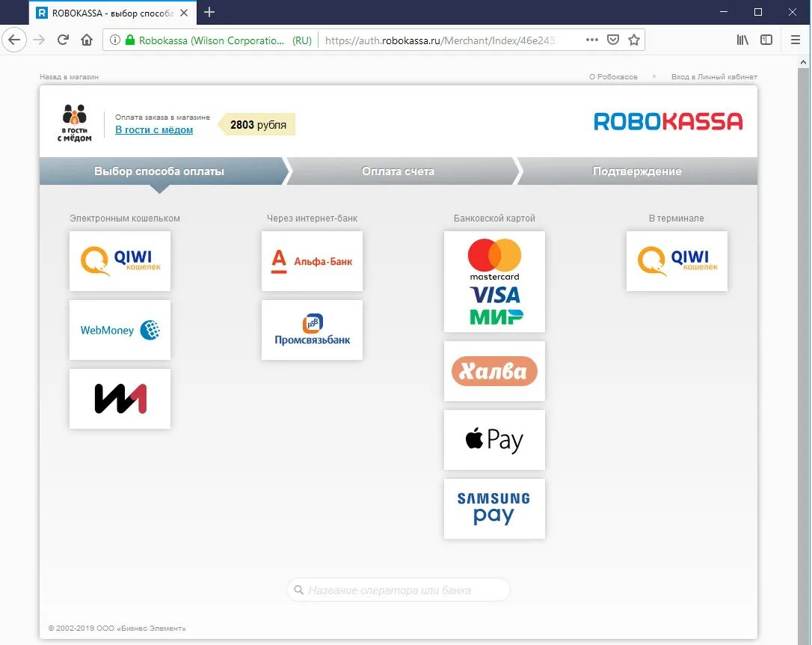Click the Подтверждение step

click(637, 171)
